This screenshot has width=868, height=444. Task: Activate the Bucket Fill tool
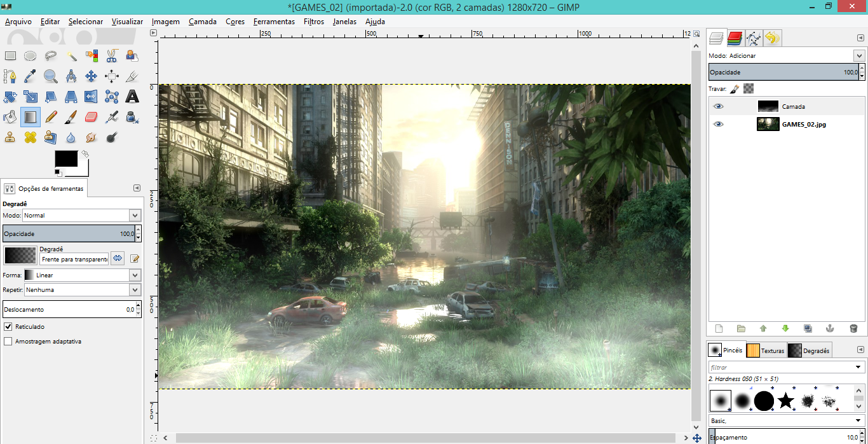tap(10, 117)
